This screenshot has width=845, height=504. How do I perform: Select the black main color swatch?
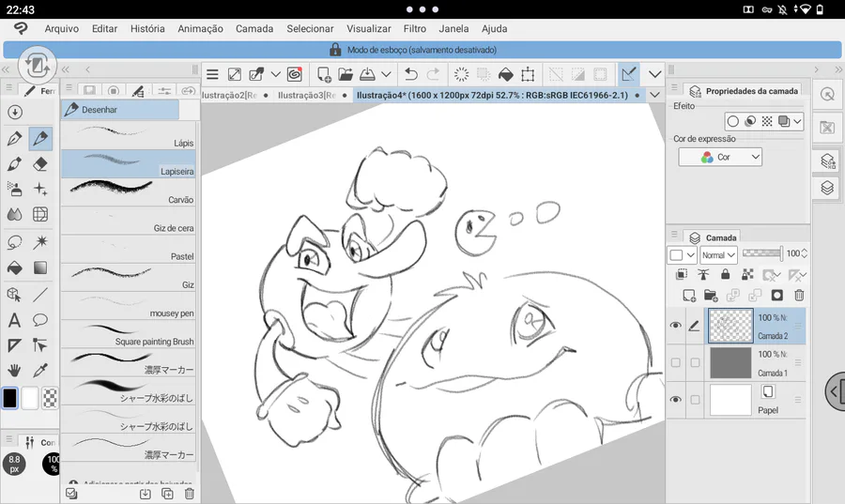click(9, 399)
